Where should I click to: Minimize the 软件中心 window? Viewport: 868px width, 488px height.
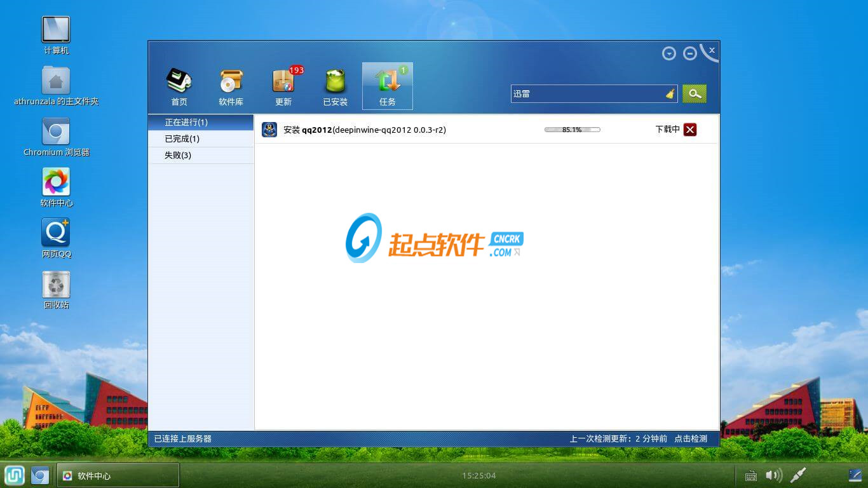pyautogui.click(x=690, y=54)
